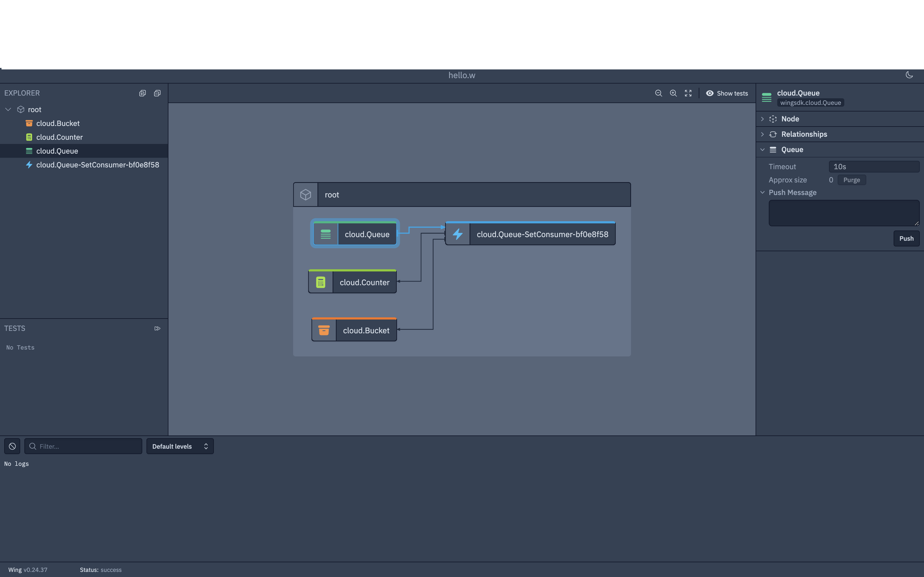The width and height of the screenshot is (924, 577).
Task: Click inside the Push Message text area
Action: pos(843,212)
